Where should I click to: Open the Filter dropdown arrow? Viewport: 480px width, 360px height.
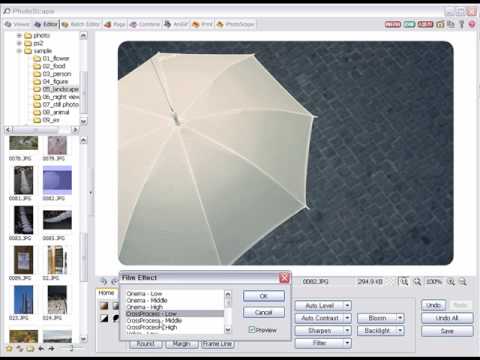(x=347, y=343)
